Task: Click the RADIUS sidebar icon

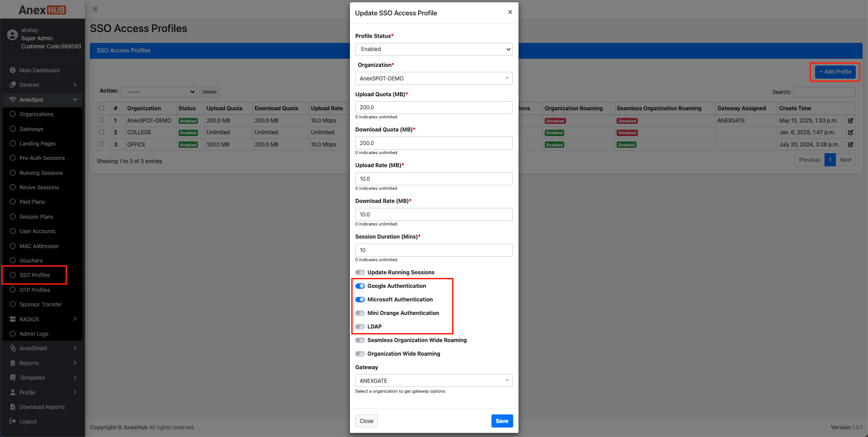Action: click(13, 319)
